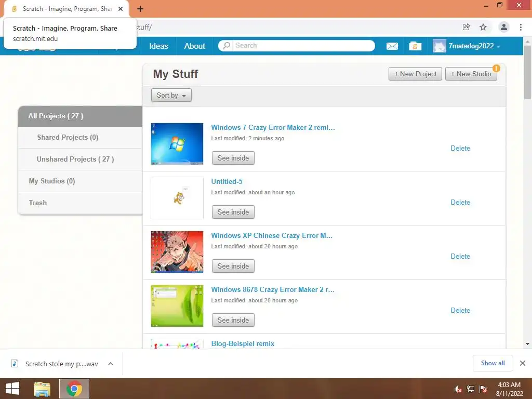Click the + New Project button
The image size is (532, 399).
(415, 74)
